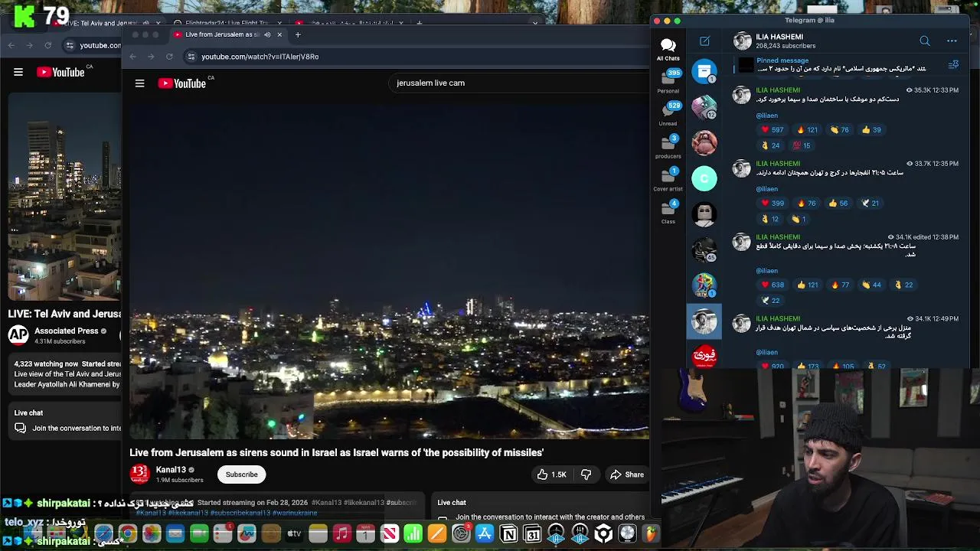The width and height of the screenshot is (980, 551).
Task: Go back in front Chrome window
Action: [132, 57]
